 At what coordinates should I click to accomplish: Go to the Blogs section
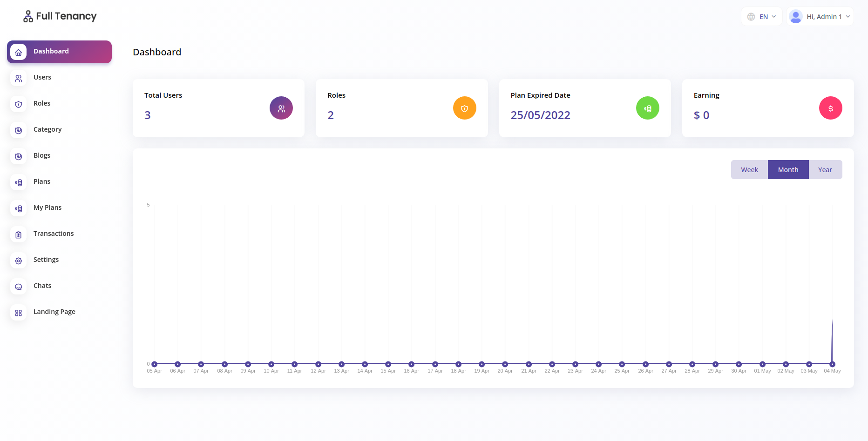[42, 155]
